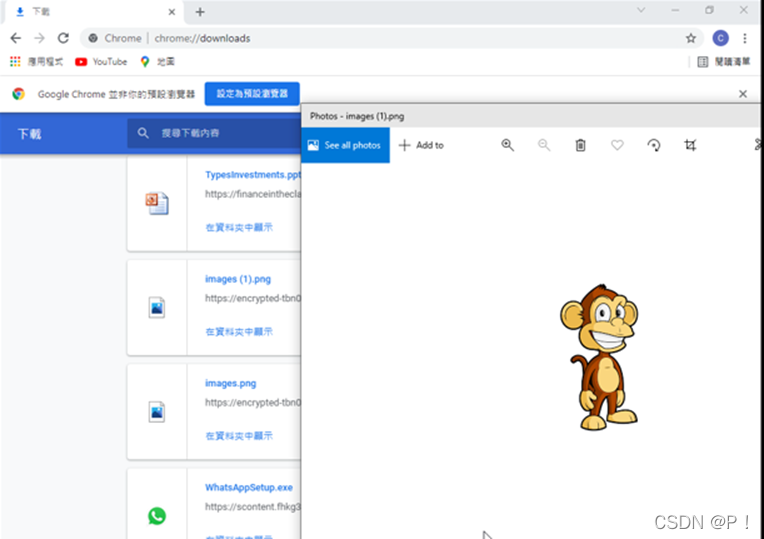Open WhatsAppSetup.exe download link

click(x=249, y=487)
